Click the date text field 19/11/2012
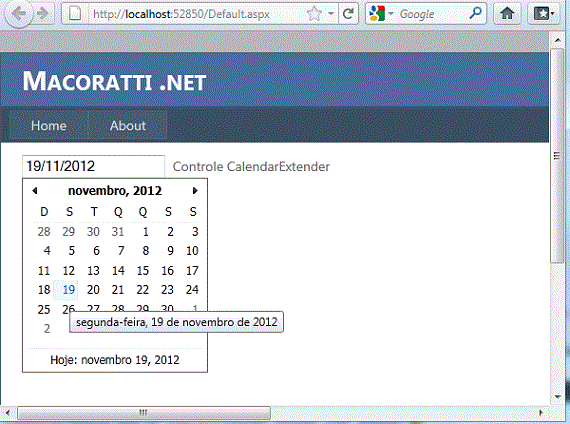This screenshot has width=570, height=424. tap(93, 166)
